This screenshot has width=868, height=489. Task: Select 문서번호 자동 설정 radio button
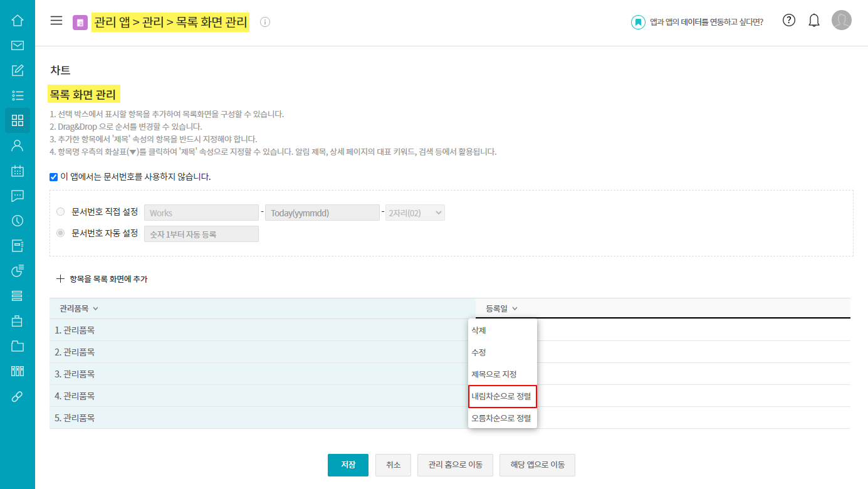coord(61,233)
